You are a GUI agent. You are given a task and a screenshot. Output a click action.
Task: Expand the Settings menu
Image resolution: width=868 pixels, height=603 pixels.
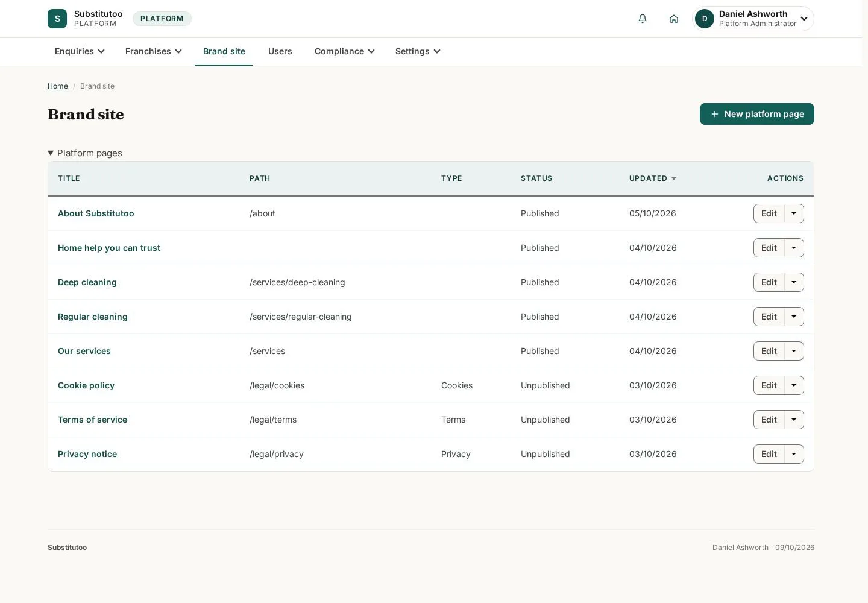pos(418,51)
